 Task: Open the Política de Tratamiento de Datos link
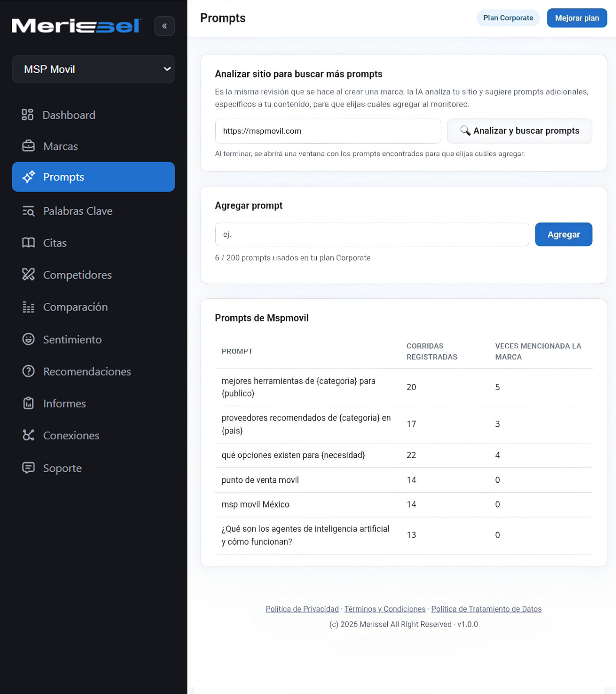[x=486, y=609]
